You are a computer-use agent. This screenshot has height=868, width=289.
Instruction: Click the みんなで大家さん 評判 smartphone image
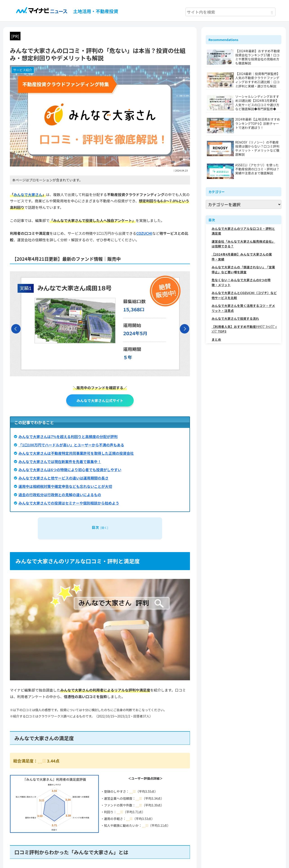tap(100, 630)
